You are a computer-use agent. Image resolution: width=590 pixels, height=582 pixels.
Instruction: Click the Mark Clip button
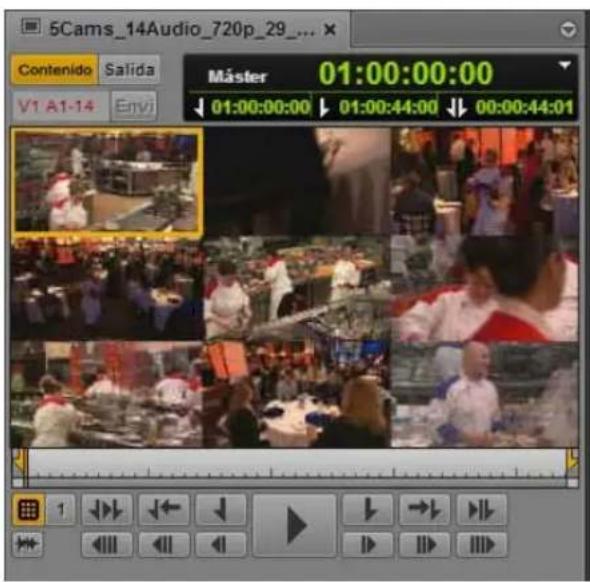tap(107, 510)
